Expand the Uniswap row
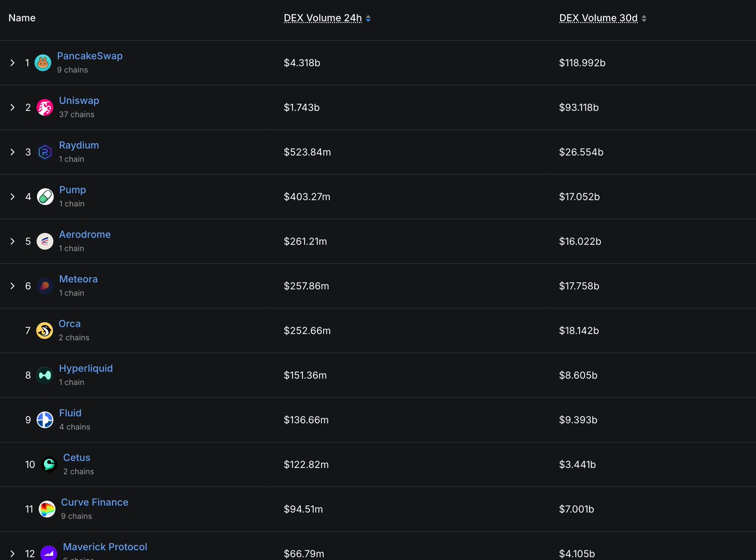Viewport: 756px width, 560px height. pos(13,108)
